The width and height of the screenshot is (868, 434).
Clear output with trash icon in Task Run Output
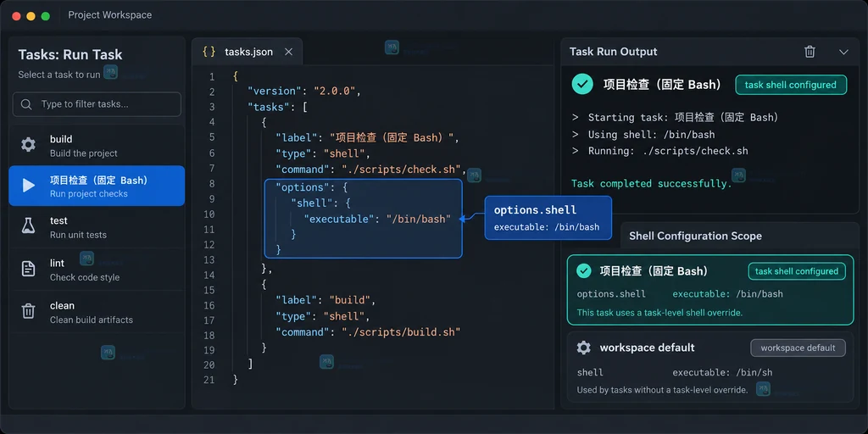click(x=810, y=52)
